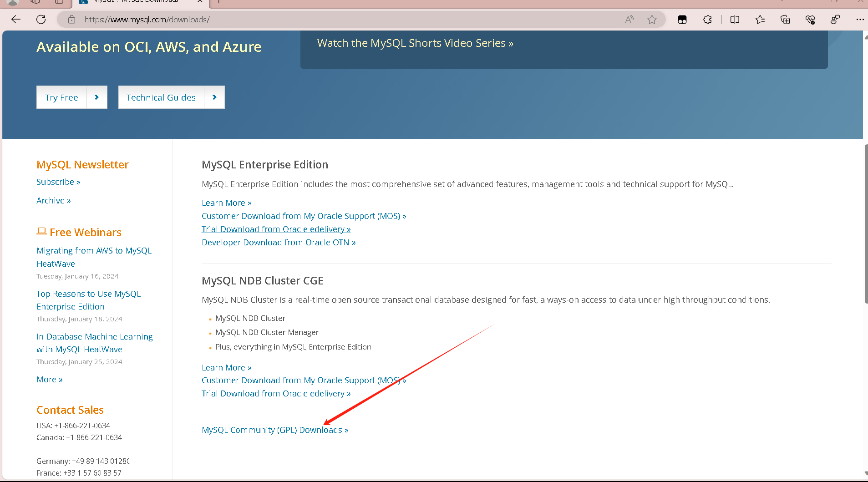Click Available on OCI, AWS, and Azure heading
The image size is (868, 482).
149,47
